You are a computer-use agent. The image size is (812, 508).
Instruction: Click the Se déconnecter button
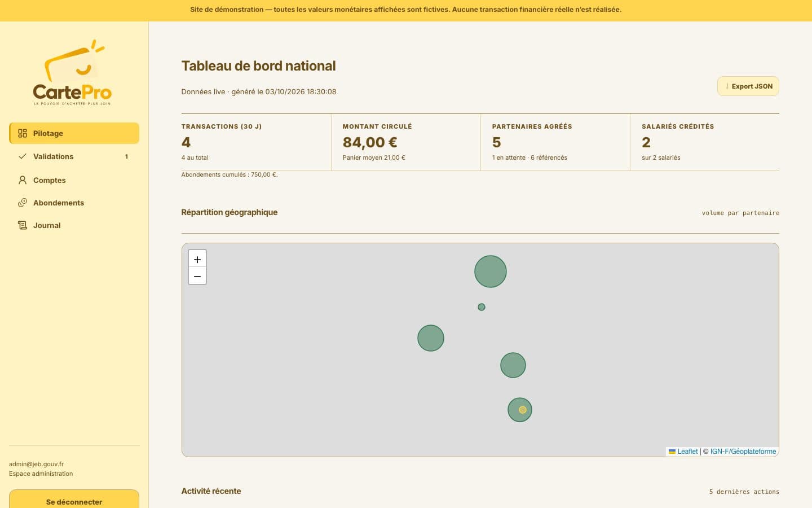74,500
